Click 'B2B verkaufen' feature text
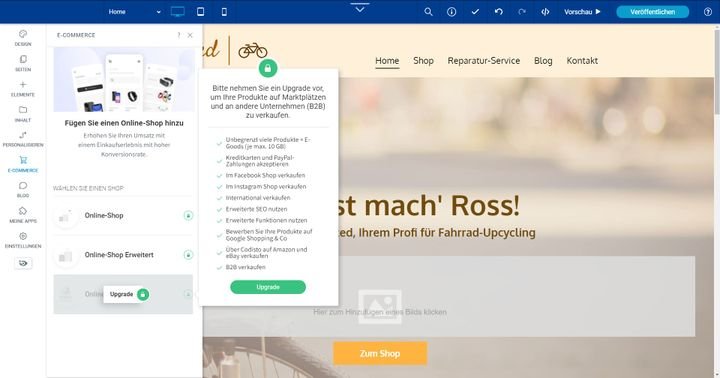This screenshot has width=720, height=378. [x=246, y=267]
